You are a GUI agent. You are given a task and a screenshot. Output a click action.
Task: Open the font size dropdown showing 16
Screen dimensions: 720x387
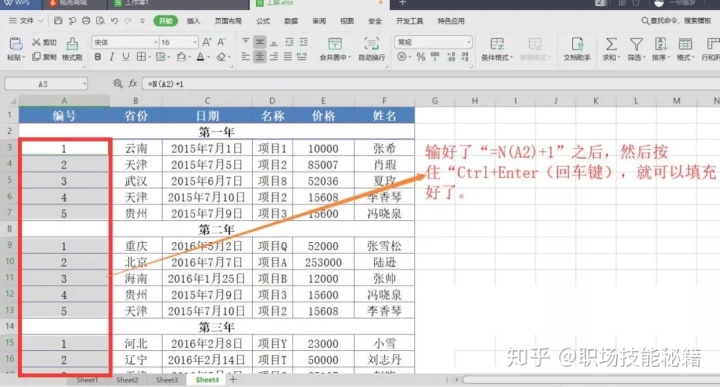point(195,42)
